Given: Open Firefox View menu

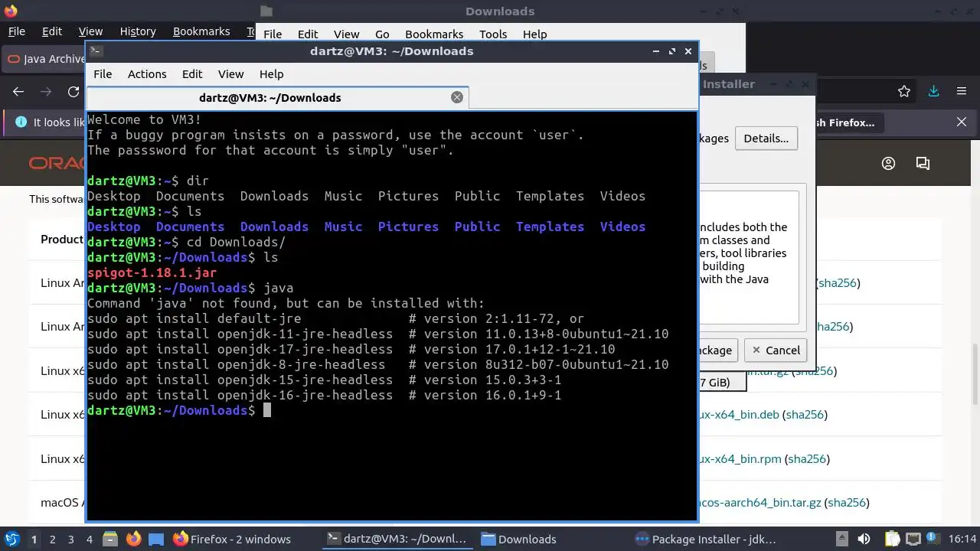Looking at the screenshot, I should (x=90, y=31).
